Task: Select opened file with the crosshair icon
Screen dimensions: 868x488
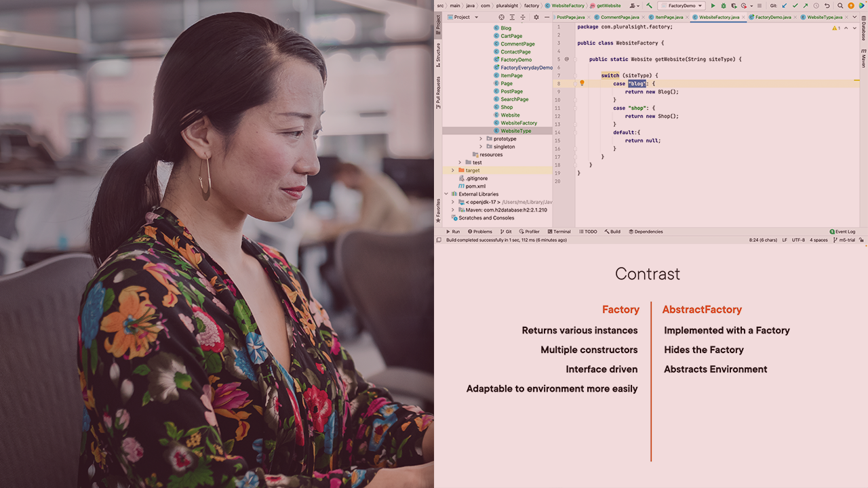Action: [x=502, y=17]
